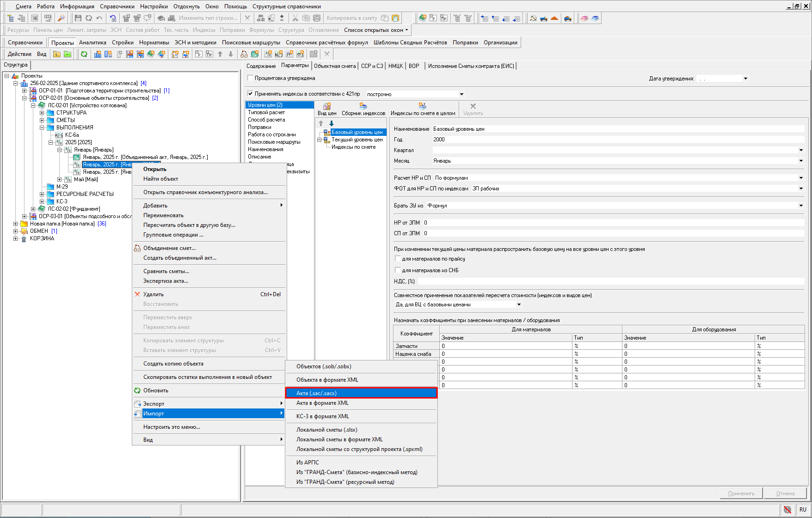Open Расчет НР и СП dropdown
The width and height of the screenshot is (812, 518).
pos(800,178)
